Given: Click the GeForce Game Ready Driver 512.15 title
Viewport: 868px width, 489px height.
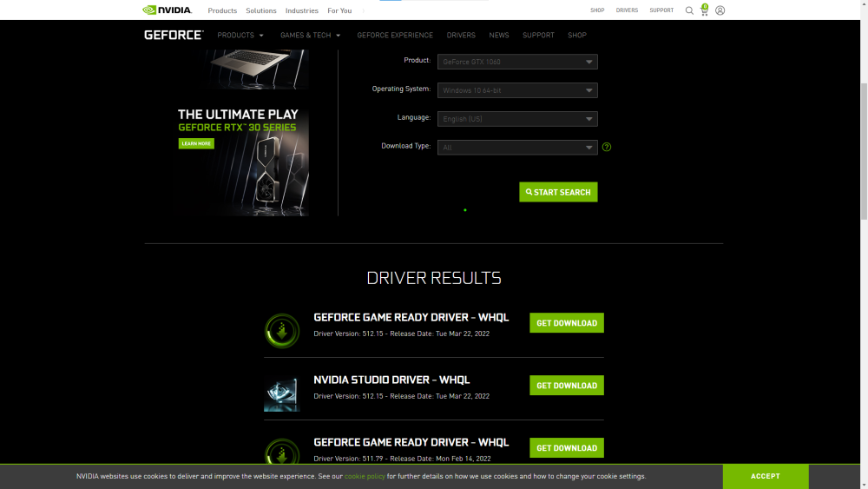Looking at the screenshot, I should [x=411, y=317].
